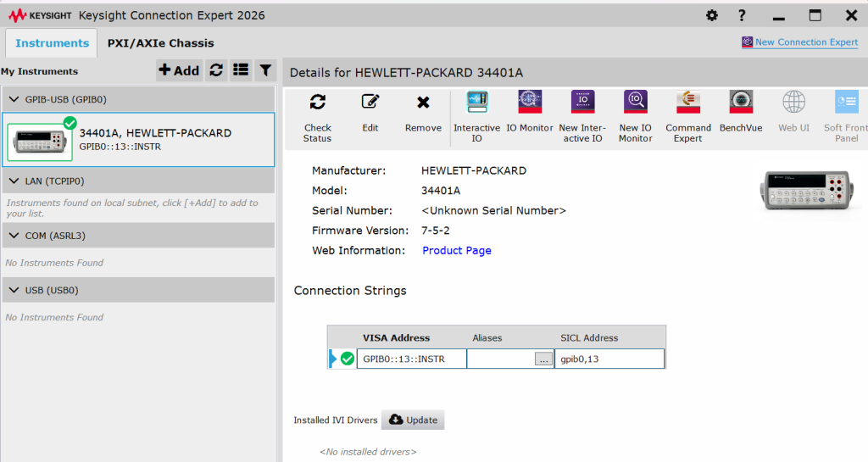Screen dimensions: 868x462
Task: Open BenchVue
Action: tap(741, 112)
